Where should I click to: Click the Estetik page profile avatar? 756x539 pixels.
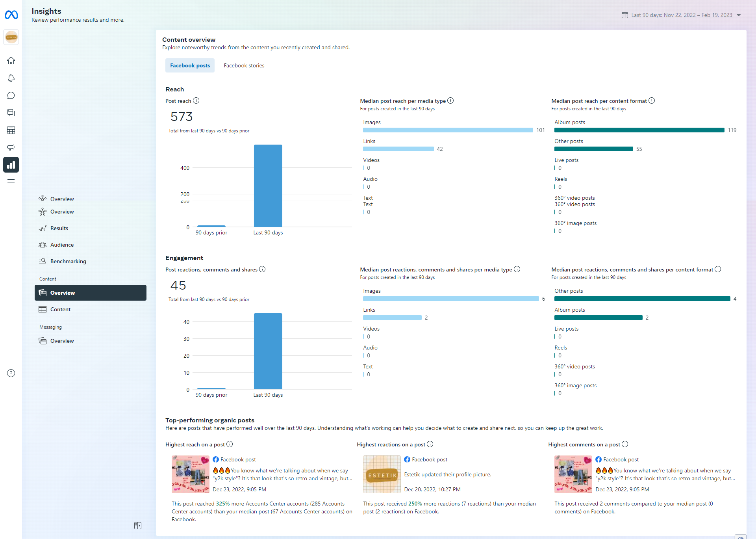point(11,37)
